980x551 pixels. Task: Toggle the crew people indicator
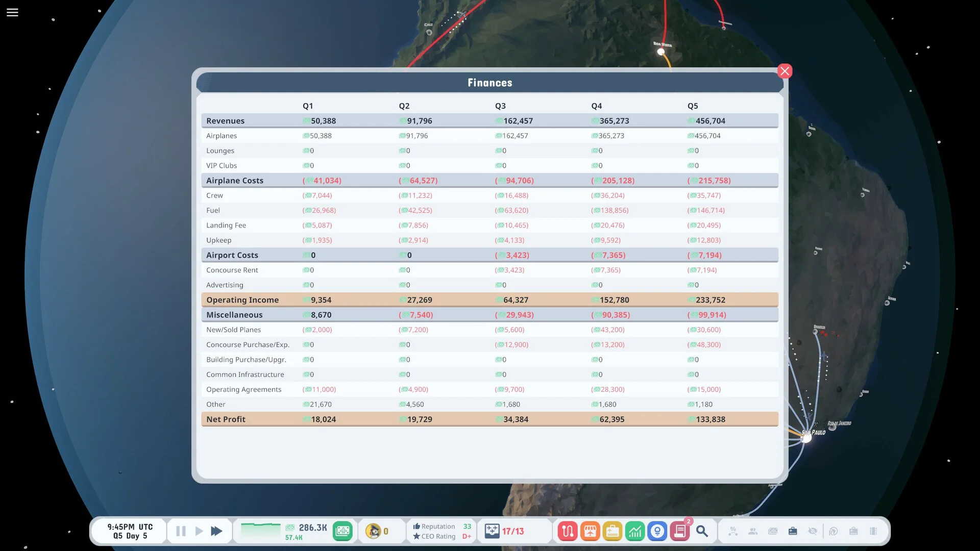click(752, 531)
